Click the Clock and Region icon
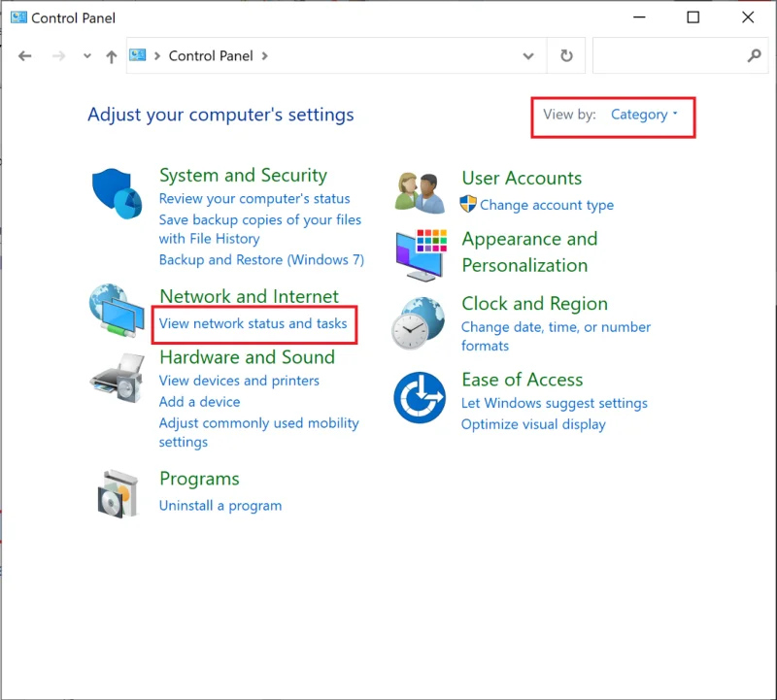Image resolution: width=777 pixels, height=700 pixels. pyautogui.click(x=419, y=323)
